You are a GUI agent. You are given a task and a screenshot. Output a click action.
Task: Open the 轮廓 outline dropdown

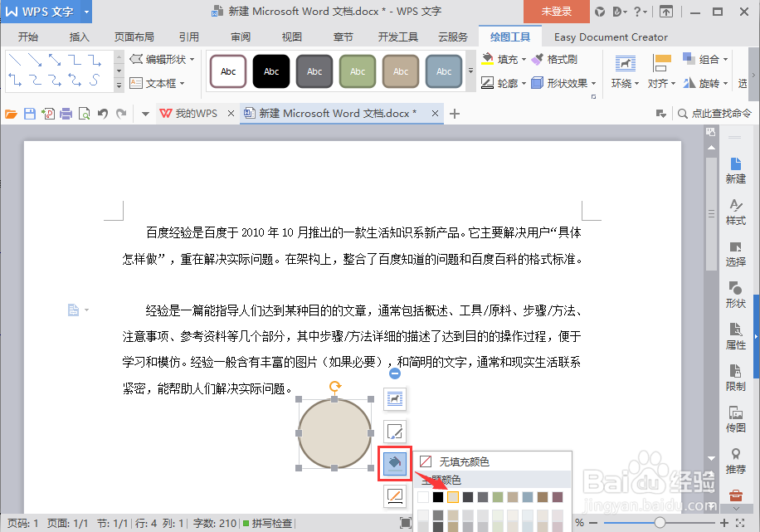tap(524, 84)
